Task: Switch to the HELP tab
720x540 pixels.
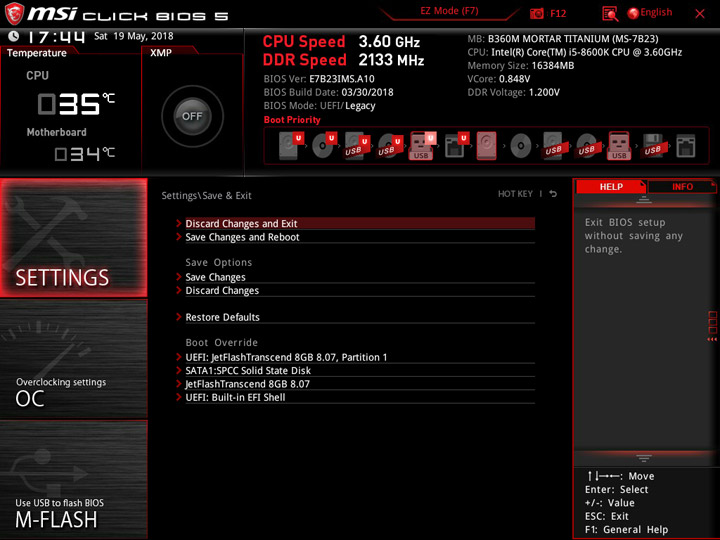Action: click(611, 187)
